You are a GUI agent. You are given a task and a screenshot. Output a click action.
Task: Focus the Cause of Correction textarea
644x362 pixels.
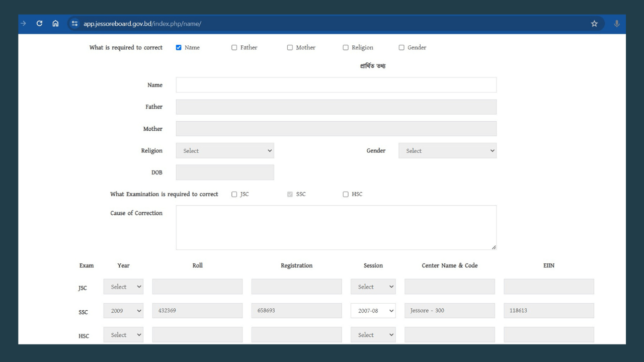(336, 227)
